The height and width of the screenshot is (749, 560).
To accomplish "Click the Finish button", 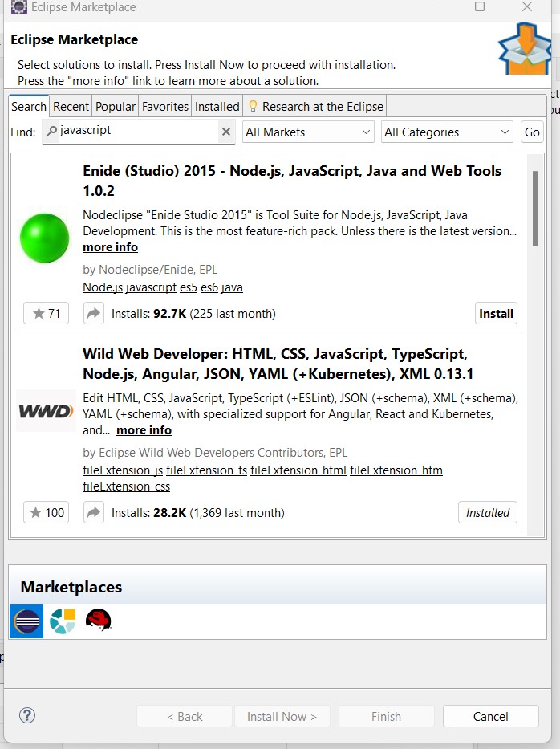I will coord(386,717).
